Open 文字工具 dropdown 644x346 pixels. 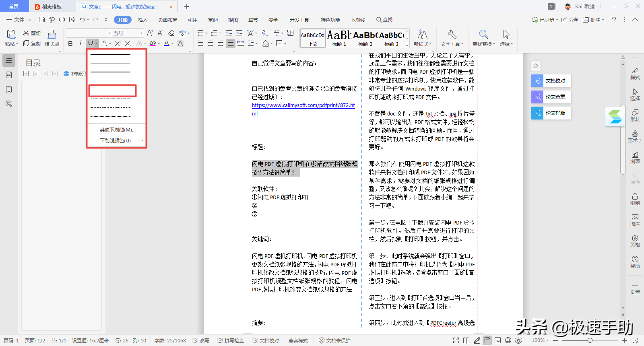452,38
